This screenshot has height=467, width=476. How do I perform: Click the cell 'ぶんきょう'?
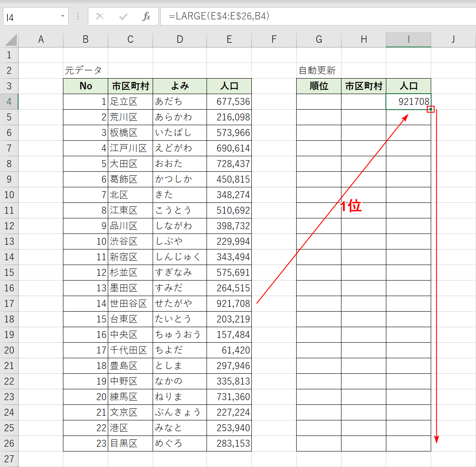pyautogui.click(x=180, y=412)
